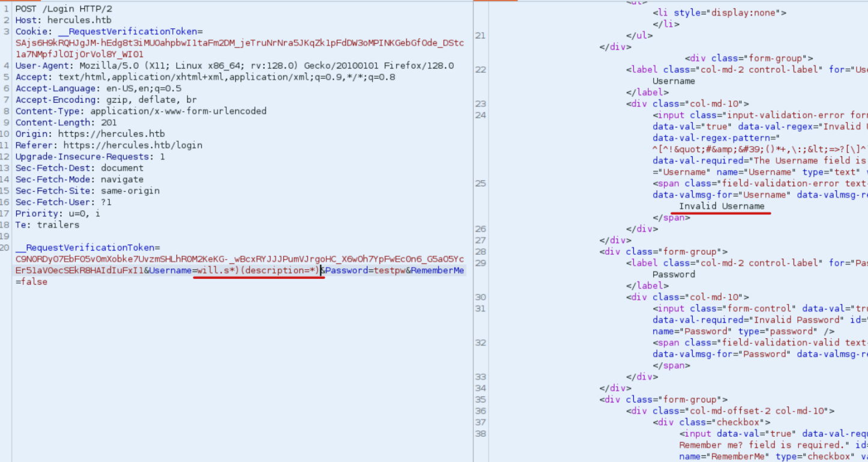Click the 'Content-Length: 201' header
This screenshot has width=868, height=462.
[x=66, y=123]
